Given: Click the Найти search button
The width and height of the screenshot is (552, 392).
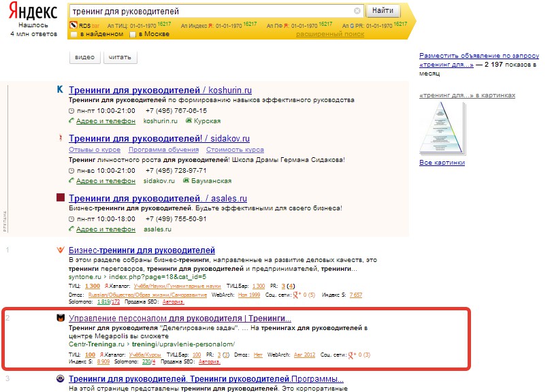Looking at the screenshot, I should [383, 11].
